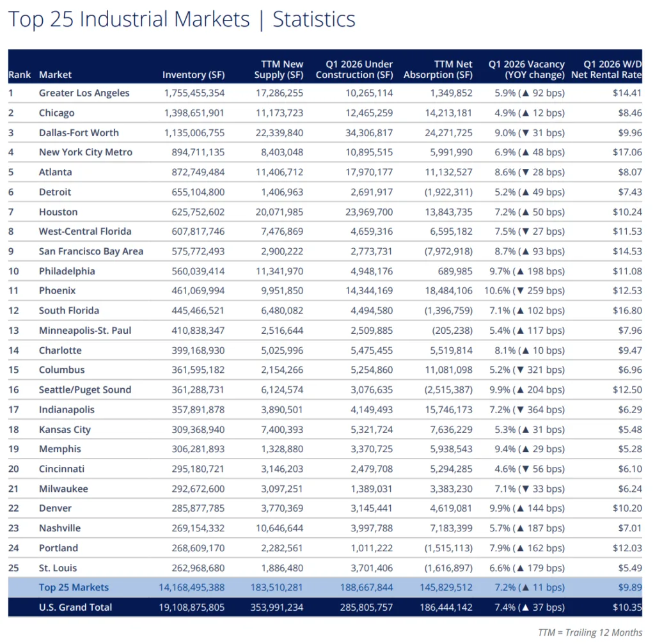Viewport: 655px width, 644px height.
Task: Click the 'TTM New Supply (SF)' header
Action: coord(279,69)
